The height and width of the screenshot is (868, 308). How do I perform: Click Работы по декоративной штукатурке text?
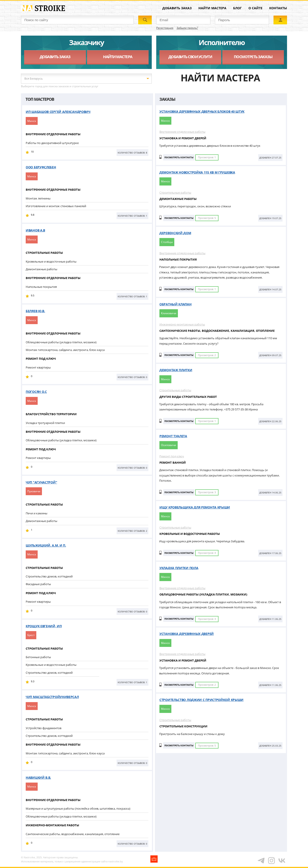[52, 143]
